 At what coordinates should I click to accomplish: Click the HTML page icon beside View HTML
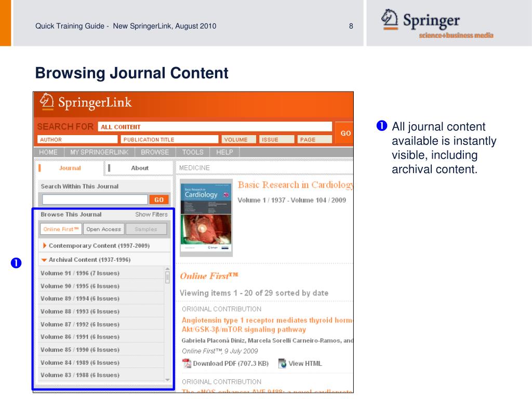(x=282, y=363)
